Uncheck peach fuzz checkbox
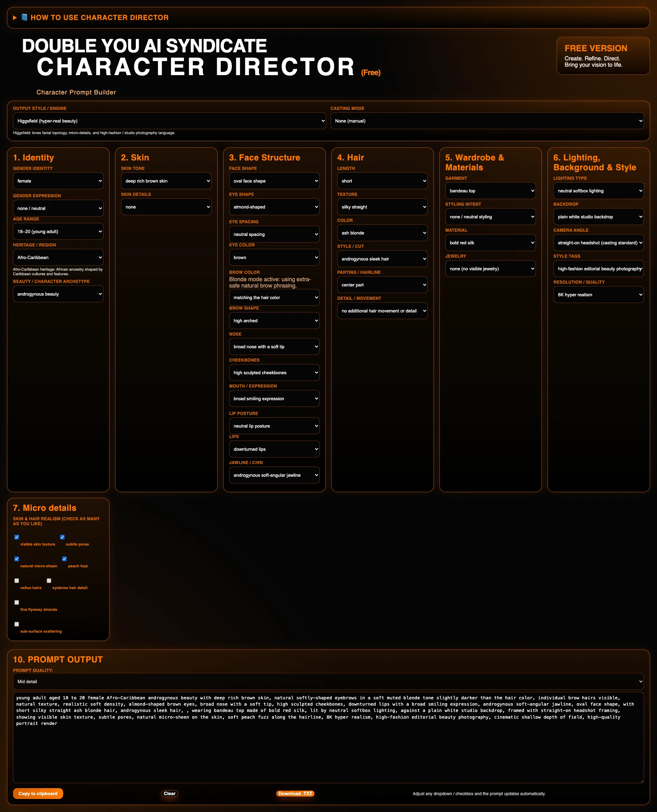The height and width of the screenshot is (812, 657). coord(64,559)
